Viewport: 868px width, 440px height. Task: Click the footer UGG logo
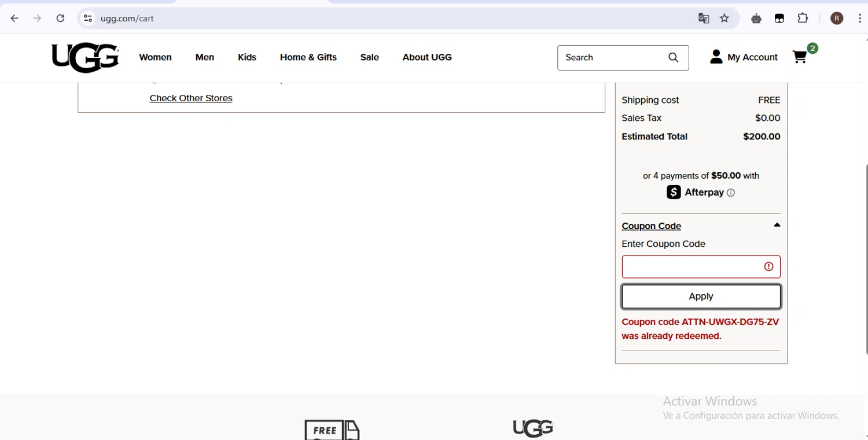point(533,428)
